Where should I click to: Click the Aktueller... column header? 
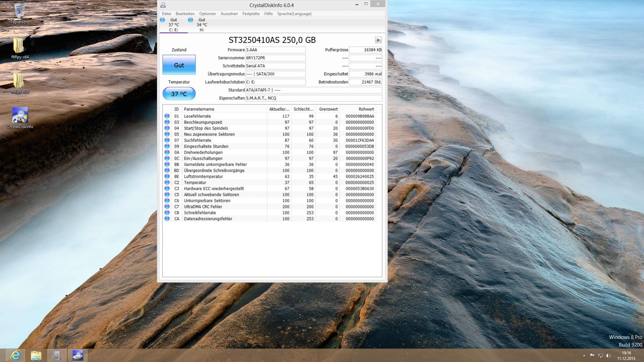coord(279,109)
